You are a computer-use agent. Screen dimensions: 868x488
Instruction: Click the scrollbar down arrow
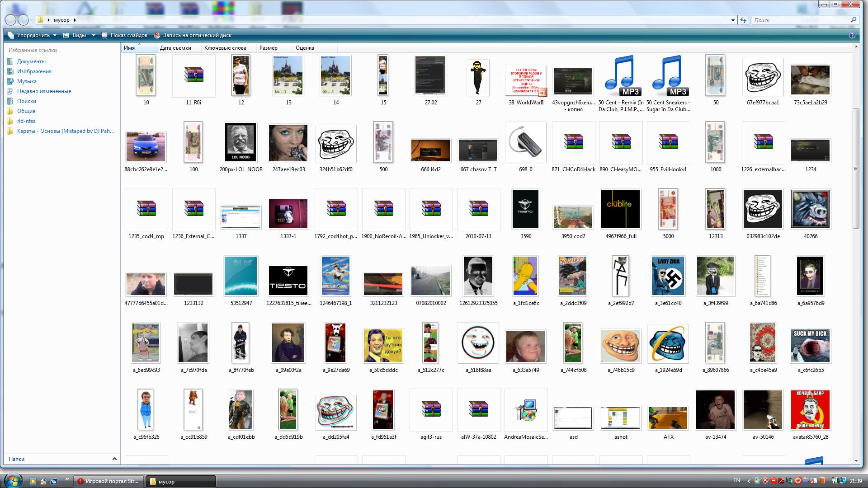855,461
